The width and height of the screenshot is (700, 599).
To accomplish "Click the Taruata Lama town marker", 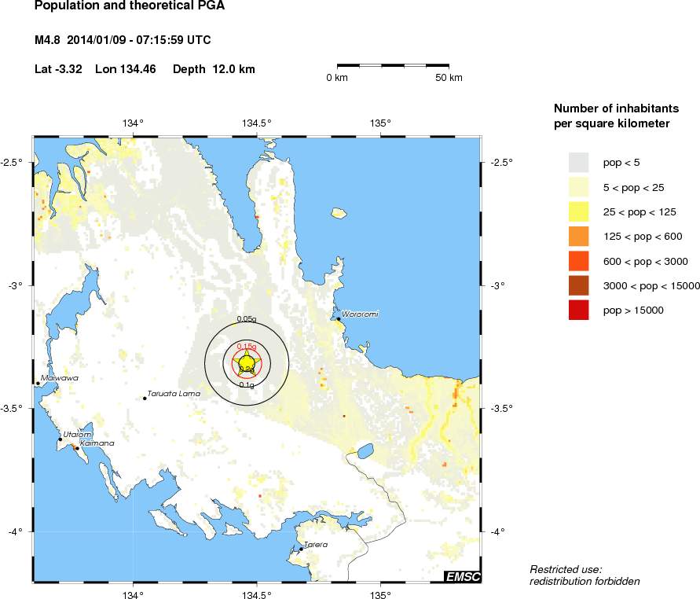I will pos(145,399).
